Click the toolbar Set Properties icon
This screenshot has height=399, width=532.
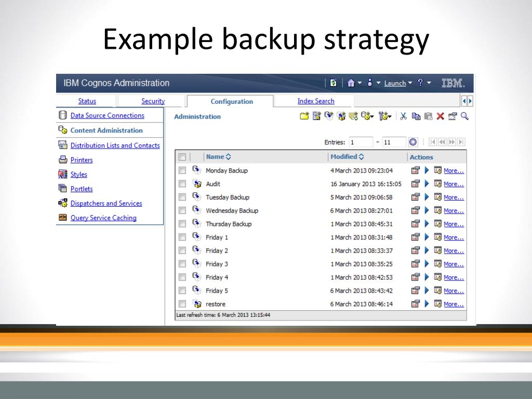(x=453, y=116)
